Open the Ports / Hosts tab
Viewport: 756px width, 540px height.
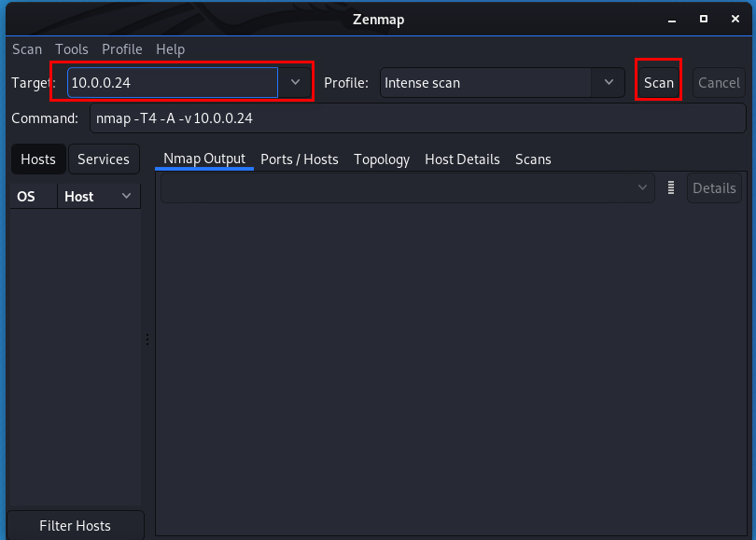[x=300, y=159]
